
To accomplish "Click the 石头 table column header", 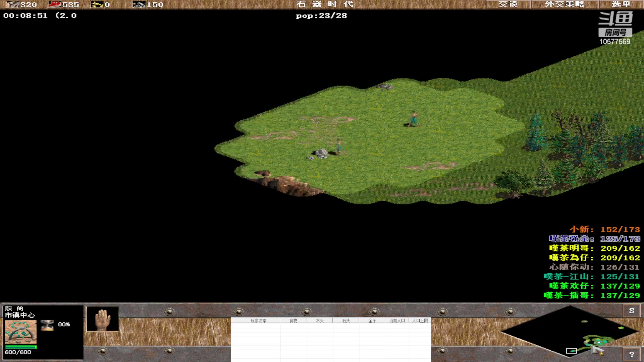I will [x=346, y=321].
